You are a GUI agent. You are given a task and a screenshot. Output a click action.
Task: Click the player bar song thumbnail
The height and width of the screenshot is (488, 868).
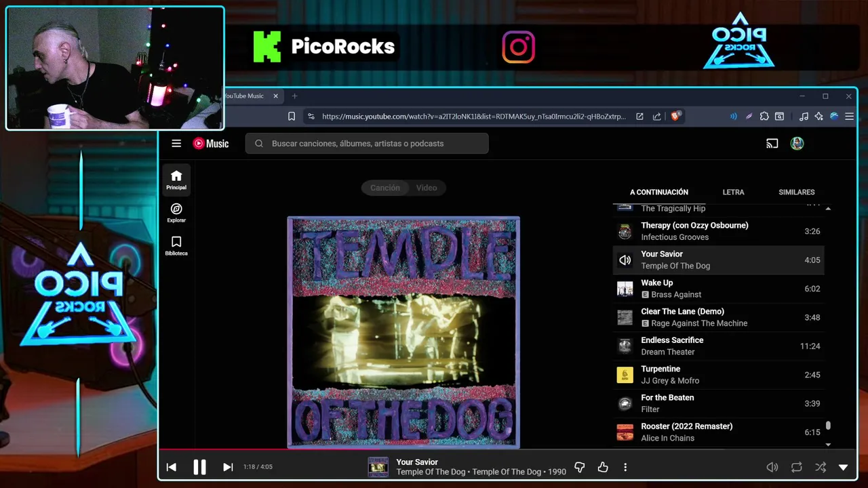378,467
